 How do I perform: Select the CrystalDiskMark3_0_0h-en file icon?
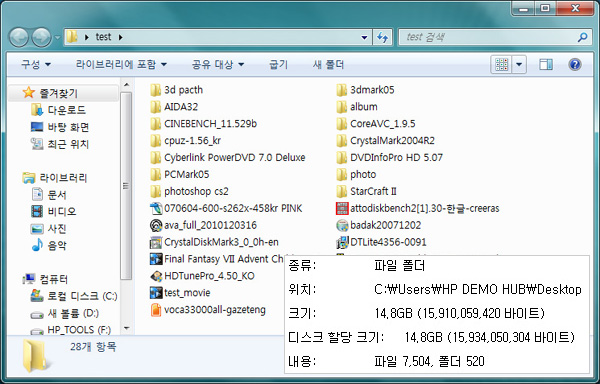click(156, 242)
